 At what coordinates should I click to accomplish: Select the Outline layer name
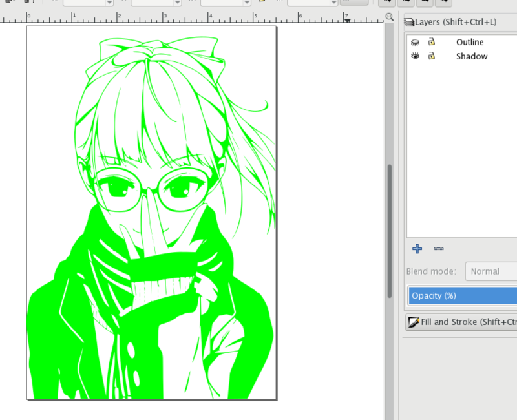(470, 42)
